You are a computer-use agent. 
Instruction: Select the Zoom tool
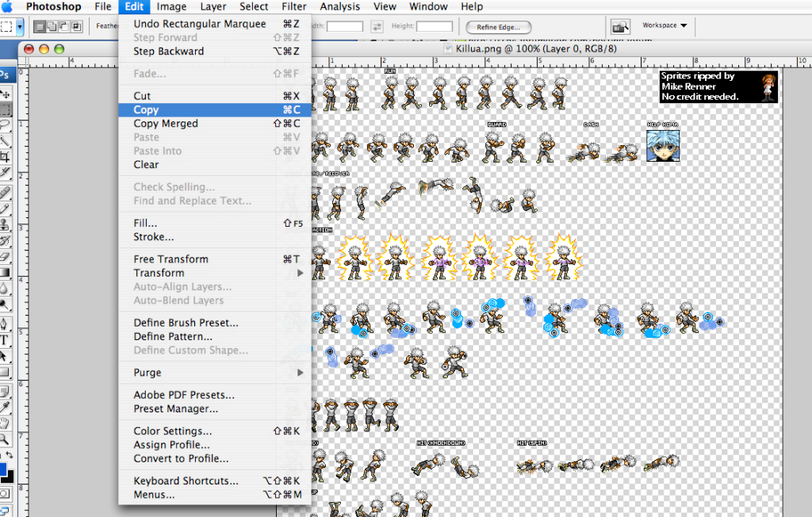point(6,440)
